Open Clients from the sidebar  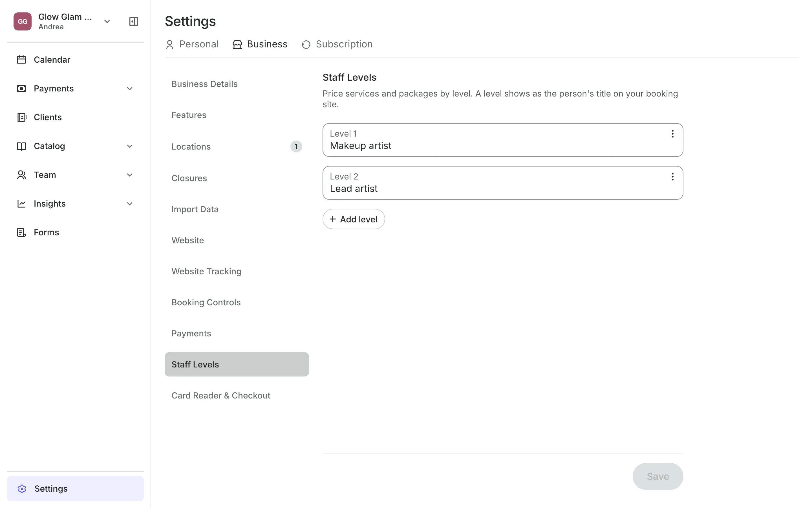tap(75, 117)
